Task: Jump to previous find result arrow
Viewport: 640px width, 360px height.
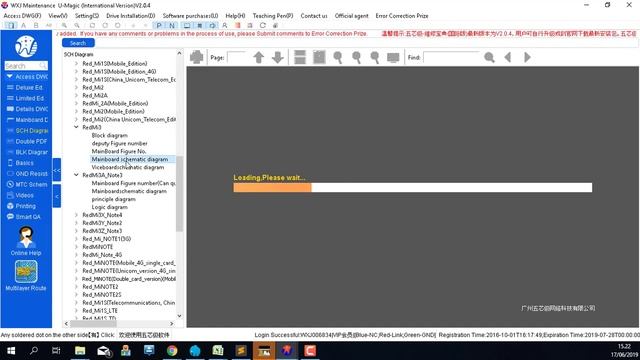Action: point(508,57)
